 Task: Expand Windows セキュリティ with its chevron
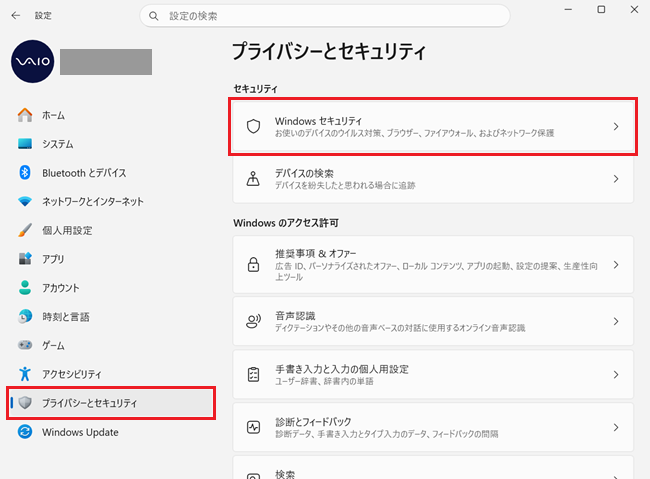pyautogui.click(x=616, y=126)
